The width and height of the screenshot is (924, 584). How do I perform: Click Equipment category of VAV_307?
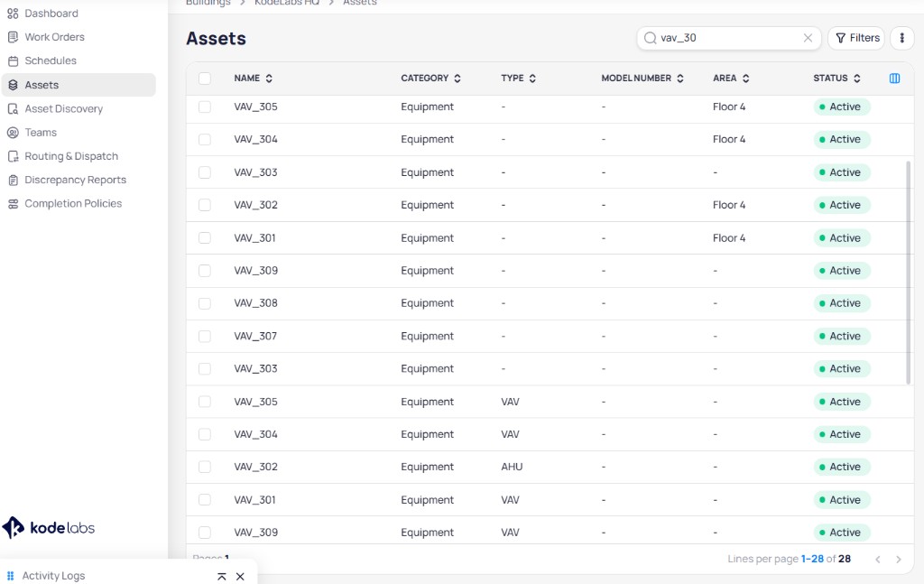coord(427,336)
